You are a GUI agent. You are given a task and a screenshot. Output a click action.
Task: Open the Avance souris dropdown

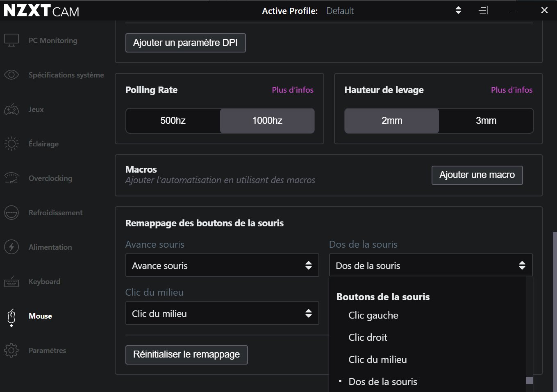pyautogui.click(x=222, y=265)
